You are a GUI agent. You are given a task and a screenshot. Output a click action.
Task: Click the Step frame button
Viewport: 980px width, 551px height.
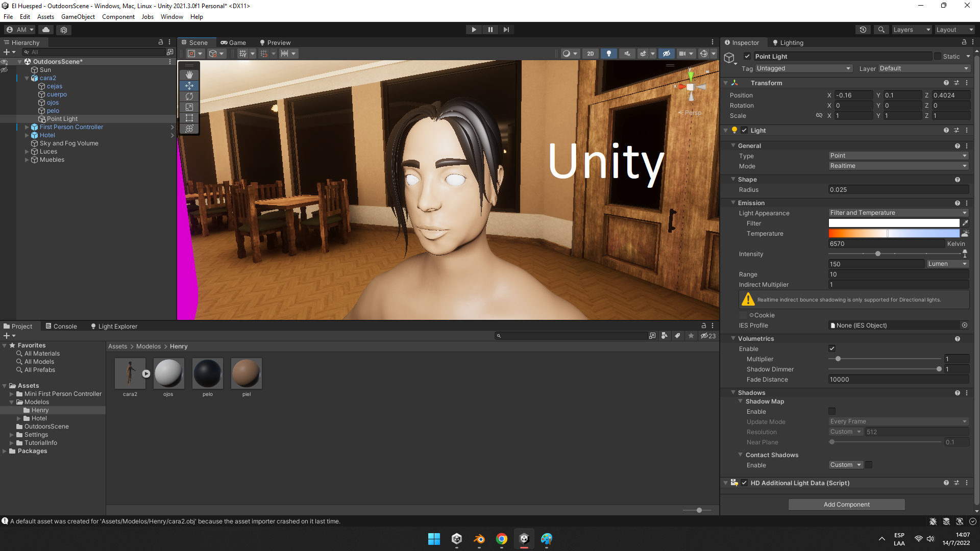coord(506,30)
